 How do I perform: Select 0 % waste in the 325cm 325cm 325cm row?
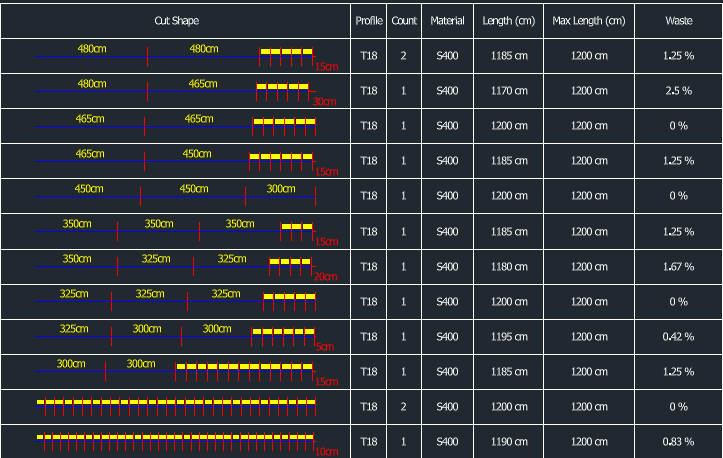tap(679, 302)
